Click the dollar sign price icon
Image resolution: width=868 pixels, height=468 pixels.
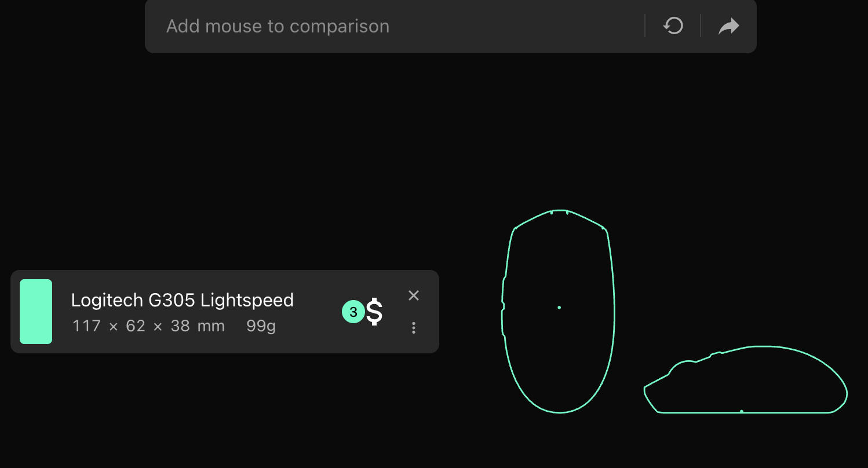374,312
